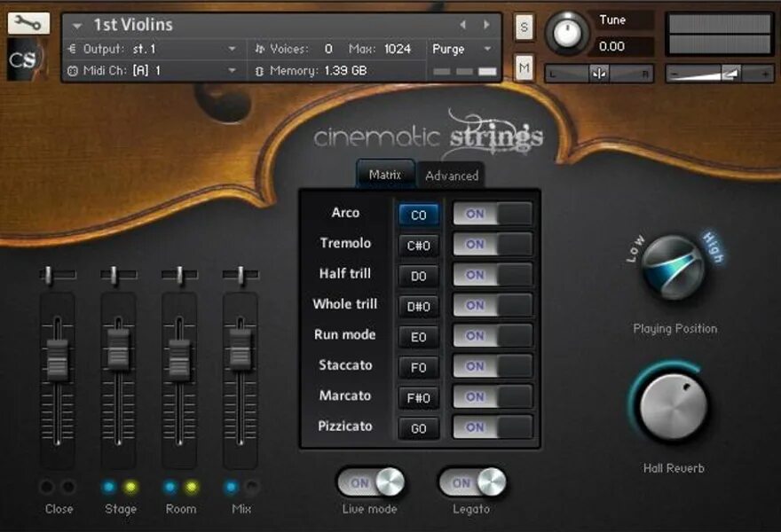
Task: Click the D#0 keyswitch for Whole trill
Action: click(x=418, y=307)
